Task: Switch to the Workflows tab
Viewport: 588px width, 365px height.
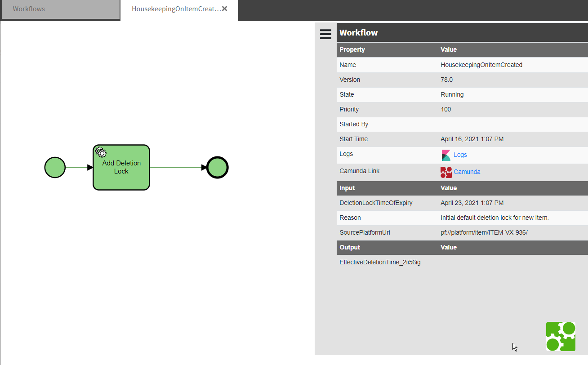Action: (29, 9)
